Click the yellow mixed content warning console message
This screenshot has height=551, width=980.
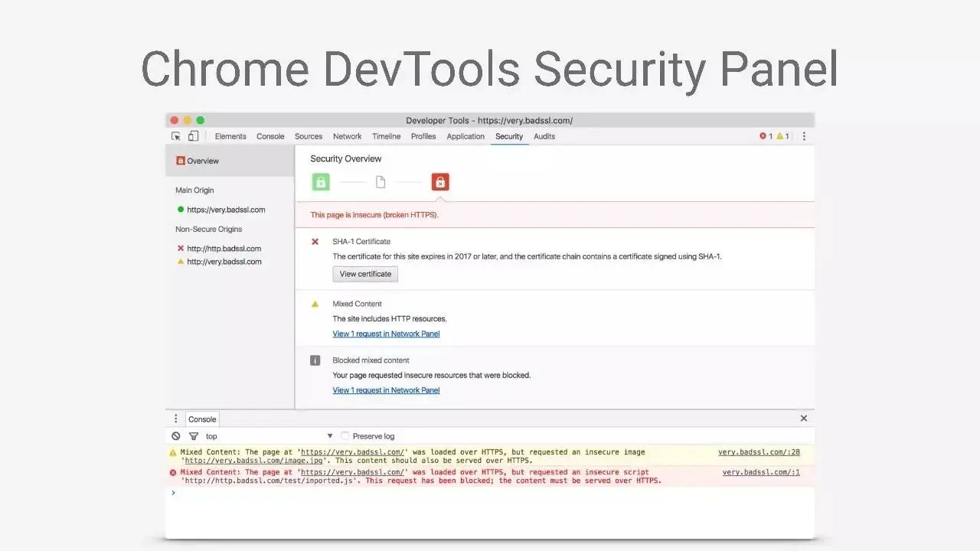tap(490, 456)
